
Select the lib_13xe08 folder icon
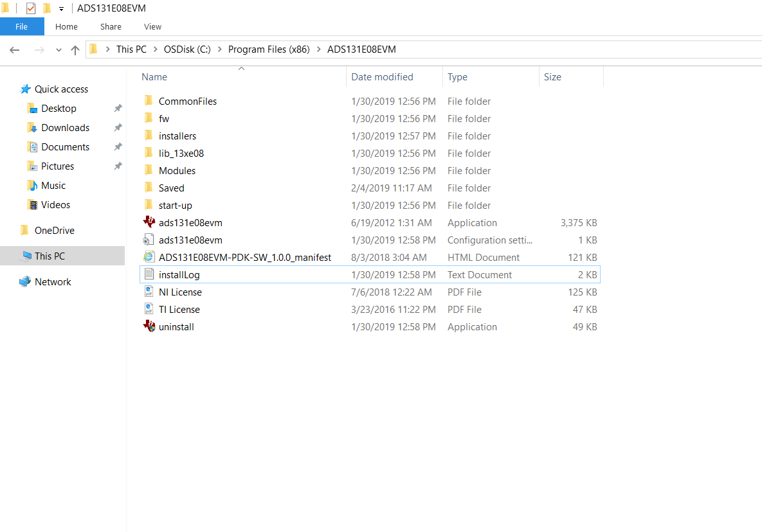(149, 154)
